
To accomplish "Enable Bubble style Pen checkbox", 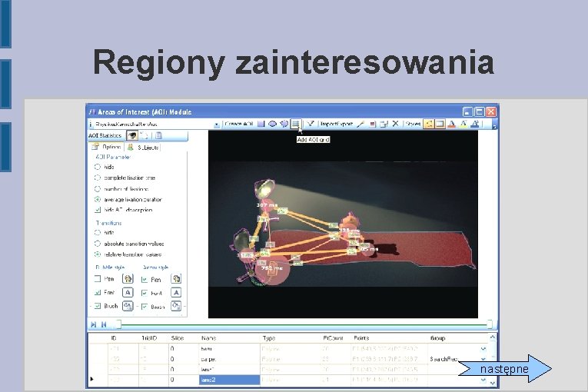I will point(98,279).
